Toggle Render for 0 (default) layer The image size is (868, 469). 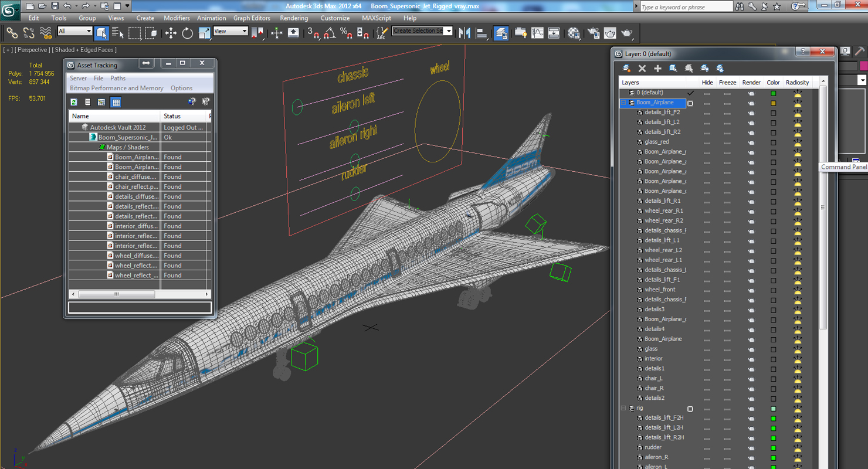tap(751, 93)
